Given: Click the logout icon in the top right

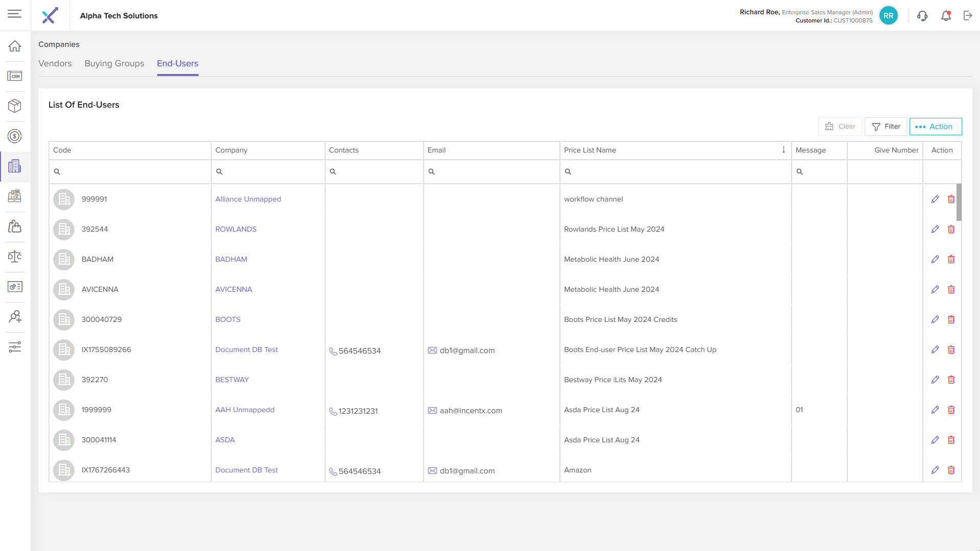Looking at the screenshot, I should coord(968,16).
